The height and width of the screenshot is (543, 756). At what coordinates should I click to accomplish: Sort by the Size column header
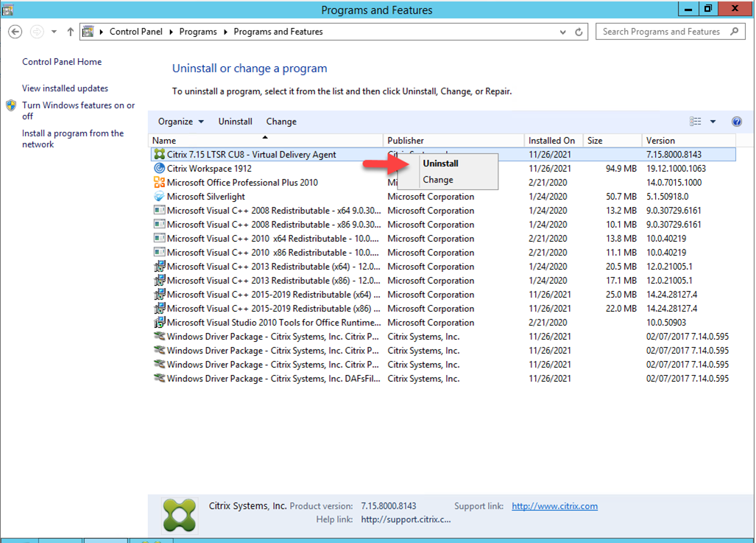[612, 141]
